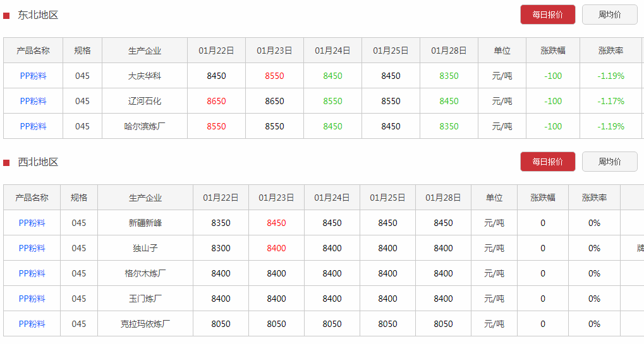Click 01月28日 price 8350 for 大庆华科
The width and height of the screenshot is (644, 344).
point(449,76)
